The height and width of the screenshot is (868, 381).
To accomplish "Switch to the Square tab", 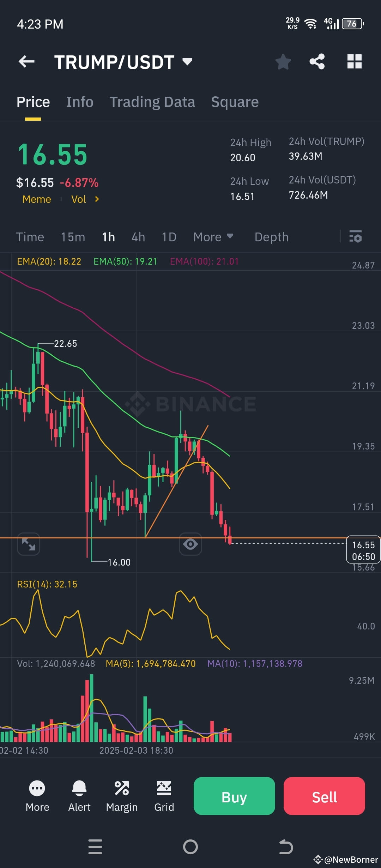I will coord(235,102).
